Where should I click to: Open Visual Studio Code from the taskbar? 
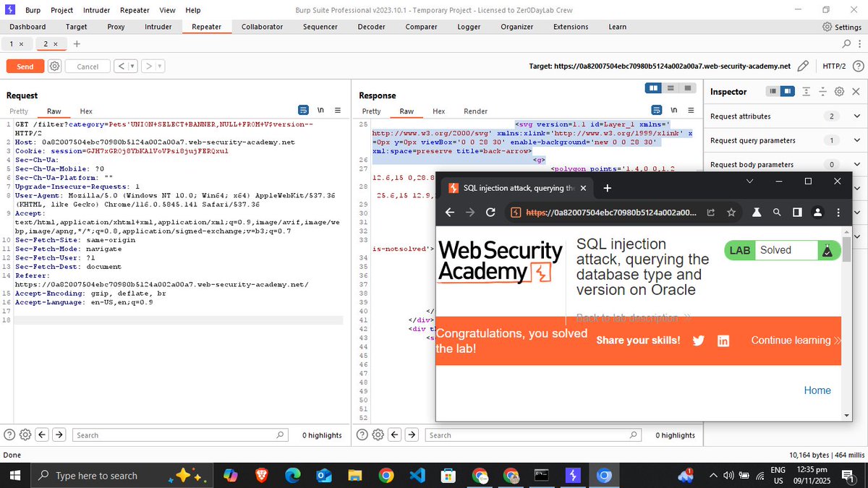(417, 476)
